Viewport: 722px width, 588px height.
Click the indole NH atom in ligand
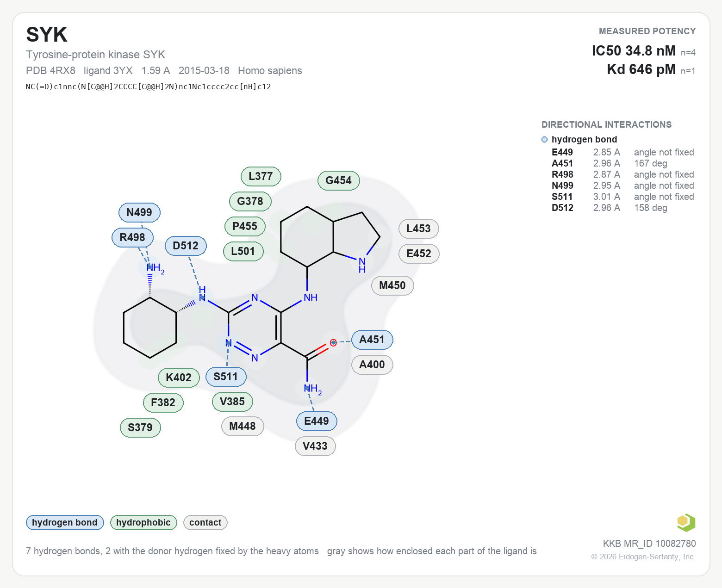coord(362,265)
